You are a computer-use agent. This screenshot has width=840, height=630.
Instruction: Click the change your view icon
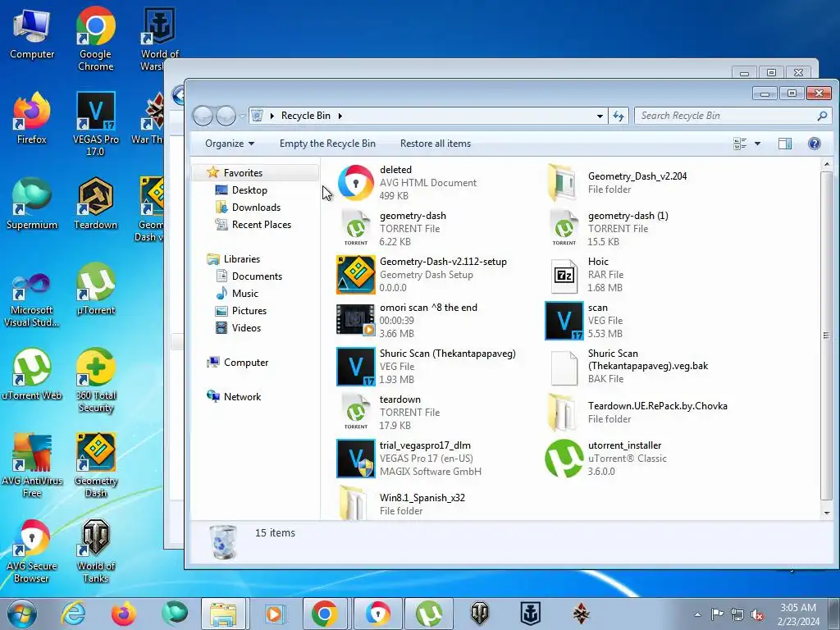[x=740, y=144]
